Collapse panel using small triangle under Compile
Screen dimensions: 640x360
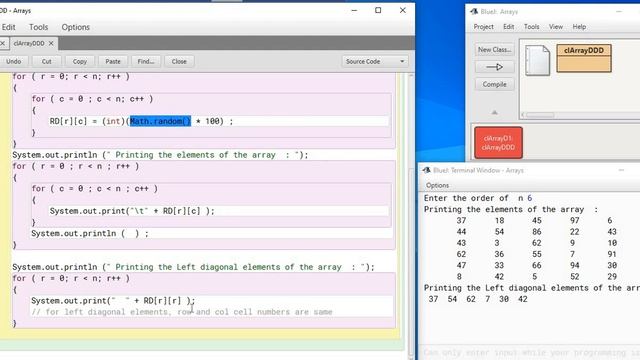point(494,112)
